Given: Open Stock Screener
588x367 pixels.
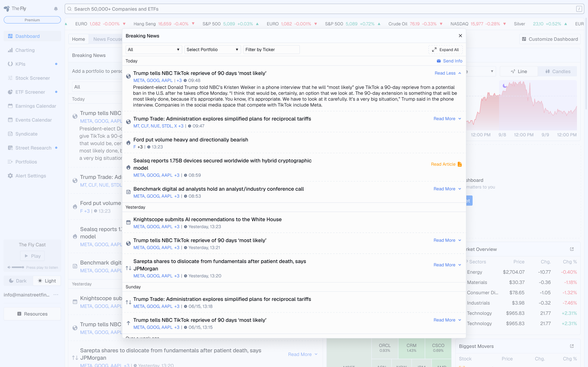Looking at the screenshot, I should coord(32,78).
